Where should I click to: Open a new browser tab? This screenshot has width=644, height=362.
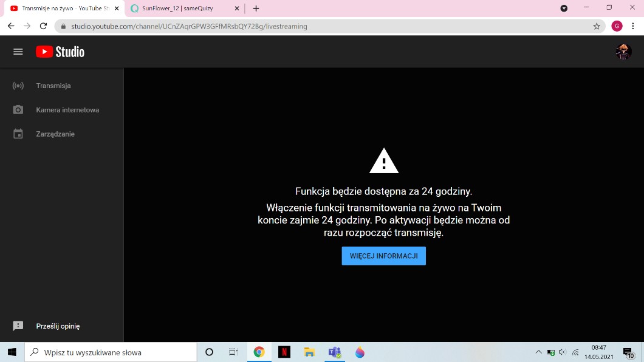pyautogui.click(x=256, y=9)
